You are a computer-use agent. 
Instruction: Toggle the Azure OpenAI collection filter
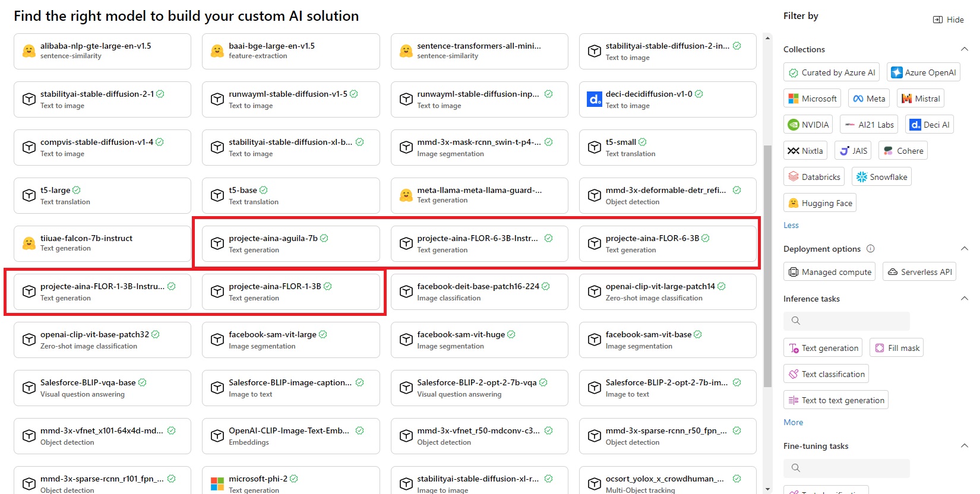point(924,72)
